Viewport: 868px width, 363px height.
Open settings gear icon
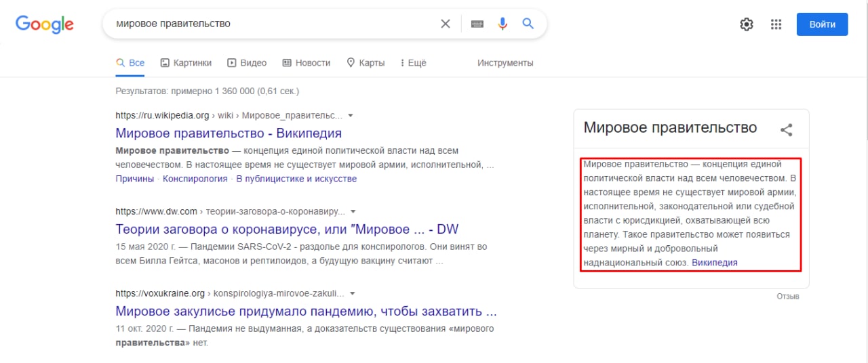coord(747,24)
